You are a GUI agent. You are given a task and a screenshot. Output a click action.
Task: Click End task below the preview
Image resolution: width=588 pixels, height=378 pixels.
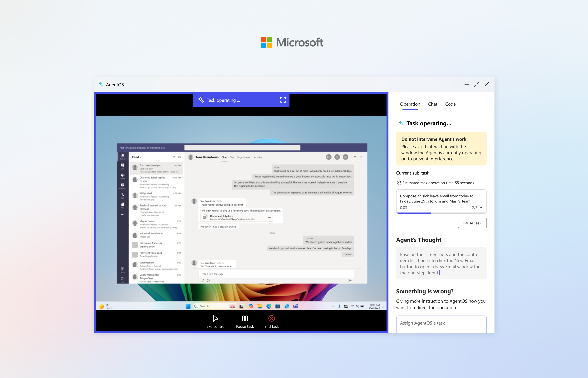coord(272,322)
